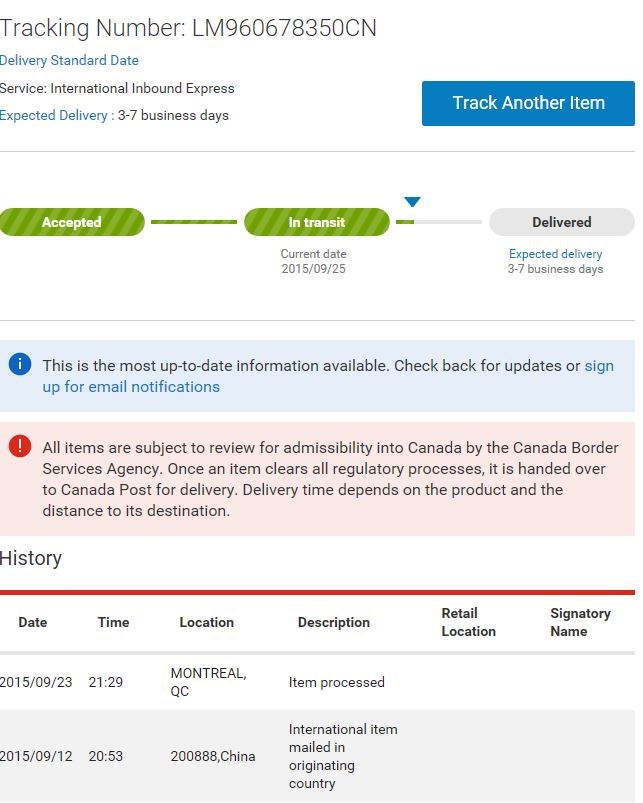Click the Location column header

(x=206, y=622)
